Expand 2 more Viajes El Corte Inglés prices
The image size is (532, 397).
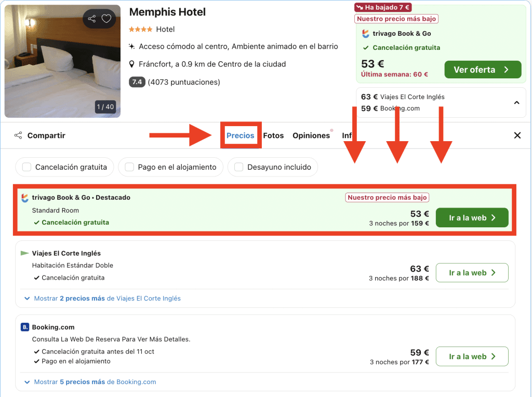pyautogui.click(x=103, y=298)
